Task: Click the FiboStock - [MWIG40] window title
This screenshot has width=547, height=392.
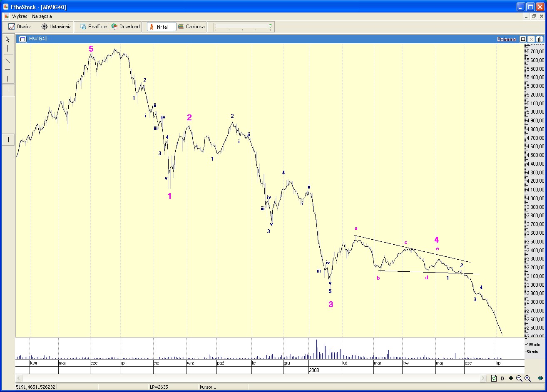Action: coord(39,7)
